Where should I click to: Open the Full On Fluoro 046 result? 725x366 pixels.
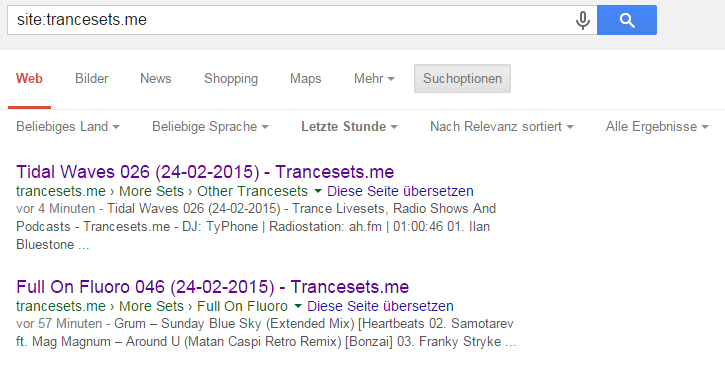pos(213,287)
